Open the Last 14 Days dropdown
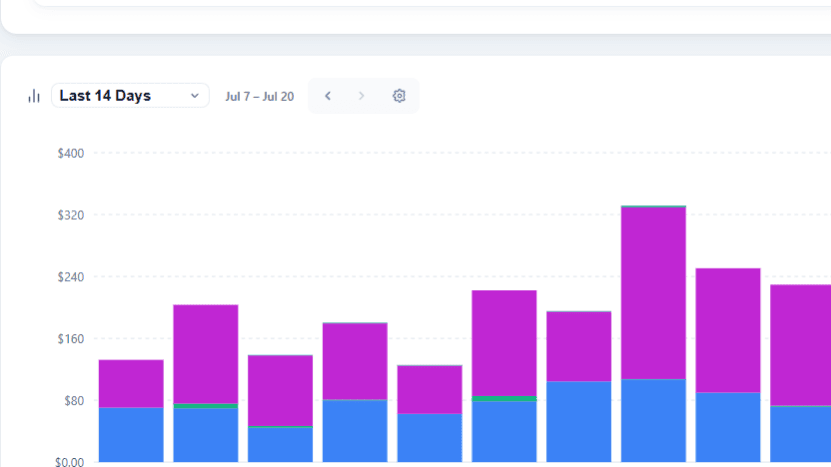The width and height of the screenshot is (831, 467). (x=130, y=96)
